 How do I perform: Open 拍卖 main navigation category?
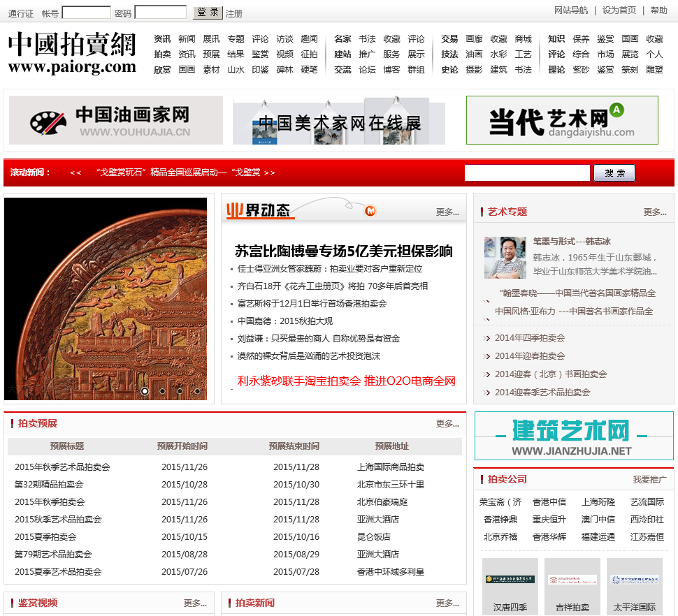coord(162,54)
